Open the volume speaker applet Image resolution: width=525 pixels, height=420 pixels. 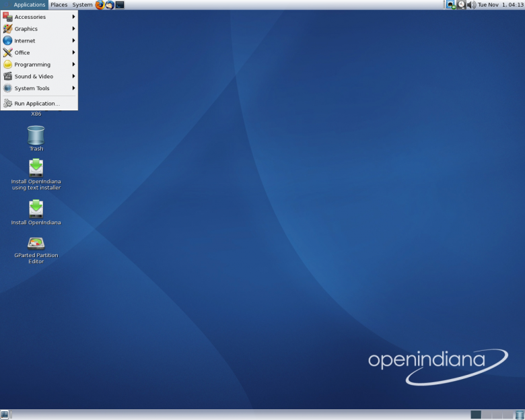[471, 5]
